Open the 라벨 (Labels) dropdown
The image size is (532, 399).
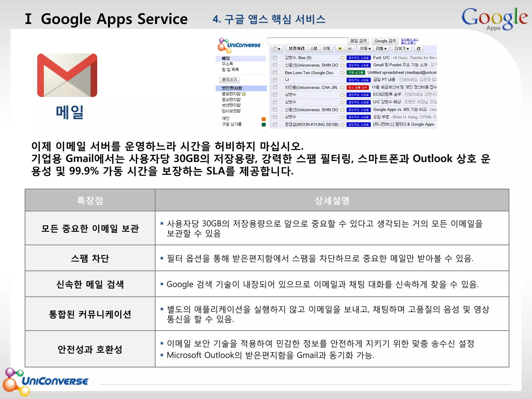(x=381, y=49)
